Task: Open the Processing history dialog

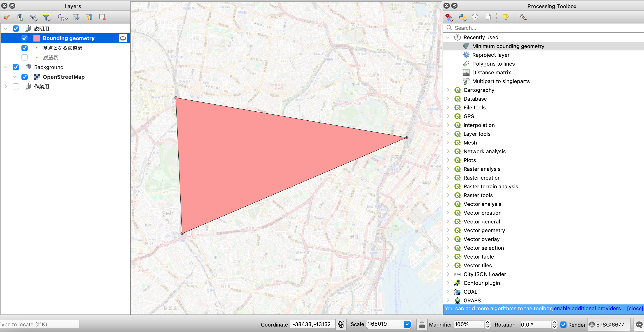Action: pos(475,17)
